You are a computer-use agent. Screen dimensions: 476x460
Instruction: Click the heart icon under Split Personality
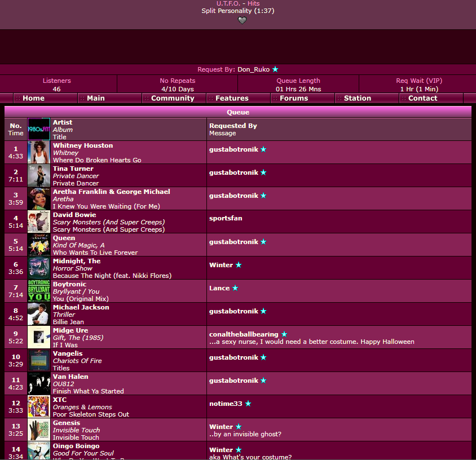tap(242, 20)
